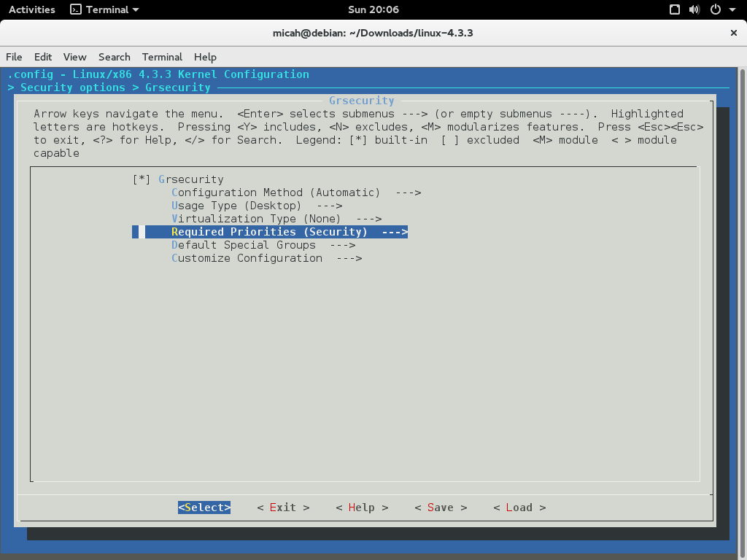Toggle the Grsecurity built-in checkbox
This screenshot has height=560, width=747.
click(141, 179)
